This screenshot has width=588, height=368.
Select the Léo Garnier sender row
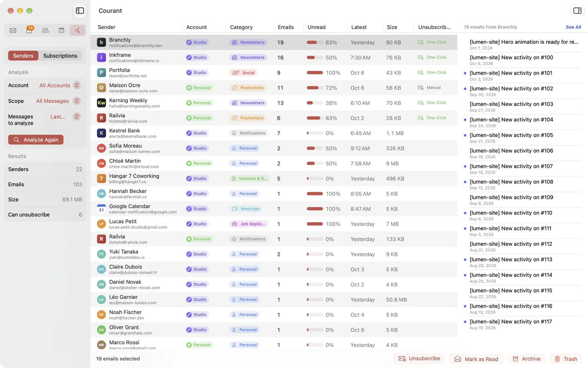[x=274, y=300]
